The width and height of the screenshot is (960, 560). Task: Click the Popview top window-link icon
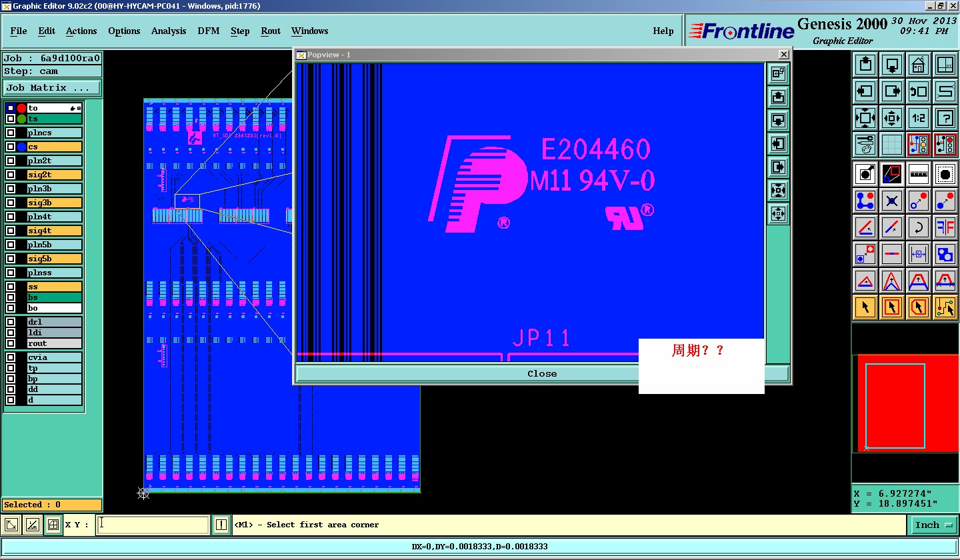[778, 74]
